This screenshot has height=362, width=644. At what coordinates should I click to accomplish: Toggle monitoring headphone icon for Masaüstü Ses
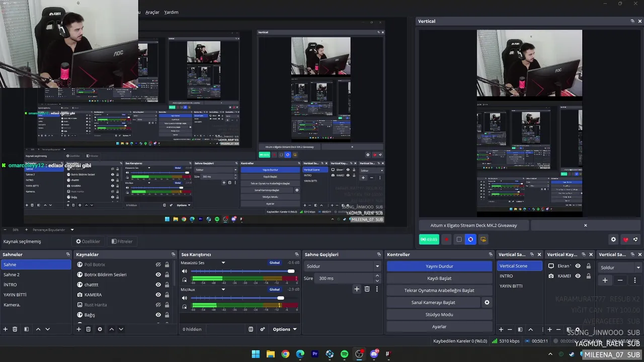(x=185, y=280)
